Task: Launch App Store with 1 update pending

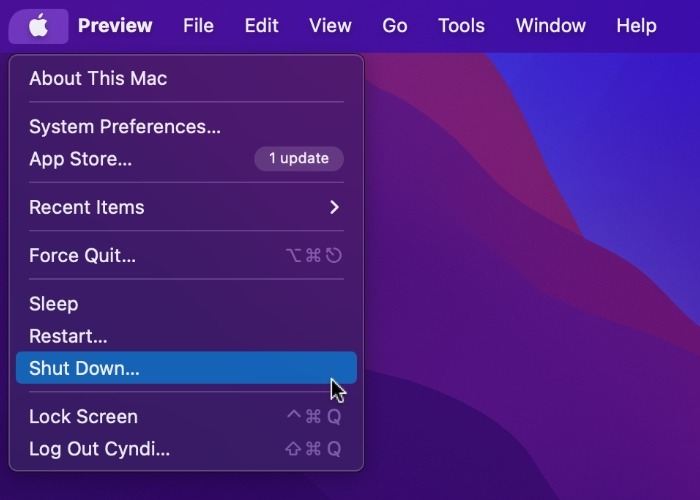Action: click(80, 159)
